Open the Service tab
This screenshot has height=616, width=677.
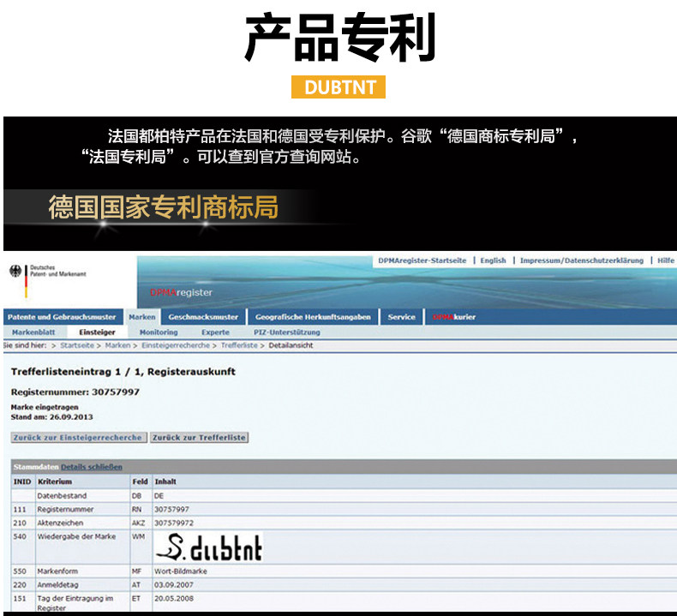[x=402, y=317]
